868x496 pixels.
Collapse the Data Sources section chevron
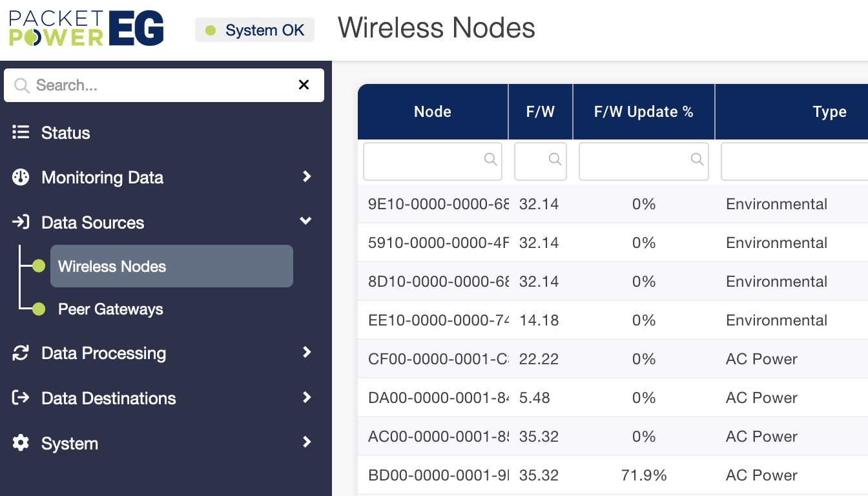(306, 222)
